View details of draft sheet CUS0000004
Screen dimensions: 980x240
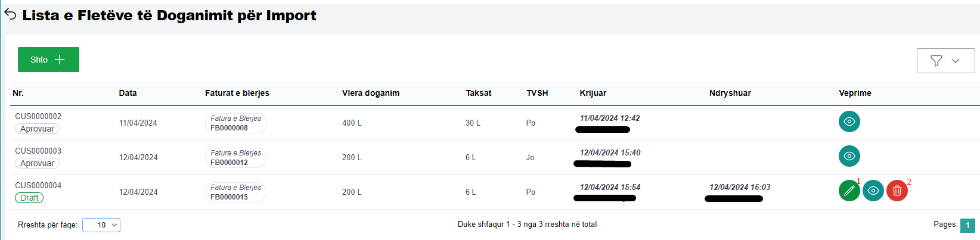[x=873, y=191]
